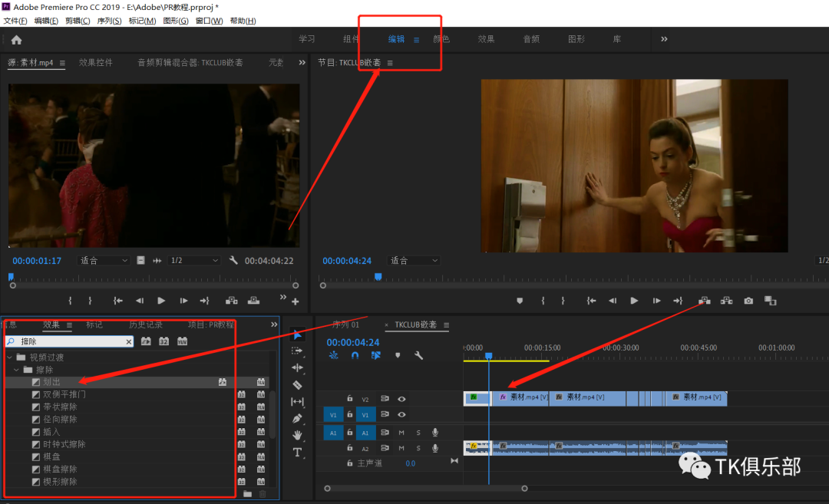Collapse the 视频过渡 folder
The width and height of the screenshot is (829, 504).
[9, 357]
